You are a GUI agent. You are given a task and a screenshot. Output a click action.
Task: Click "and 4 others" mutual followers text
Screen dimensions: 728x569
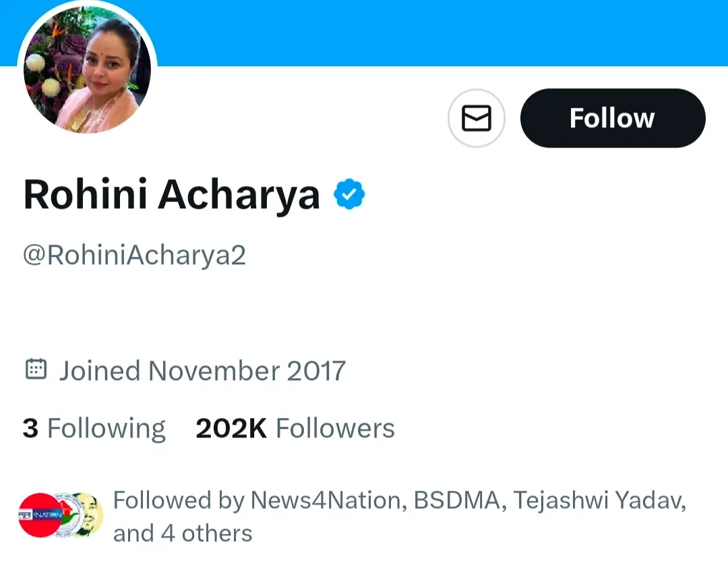tap(183, 533)
